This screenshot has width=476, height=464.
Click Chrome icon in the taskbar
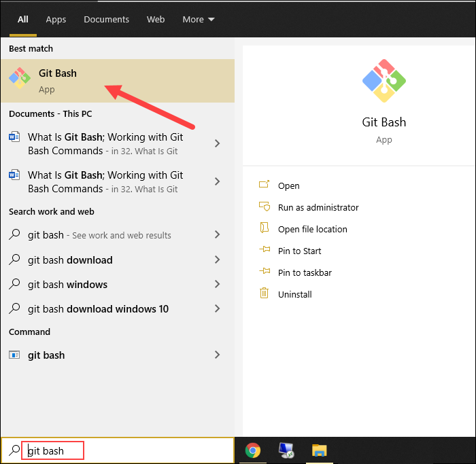pyautogui.click(x=253, y=450)
